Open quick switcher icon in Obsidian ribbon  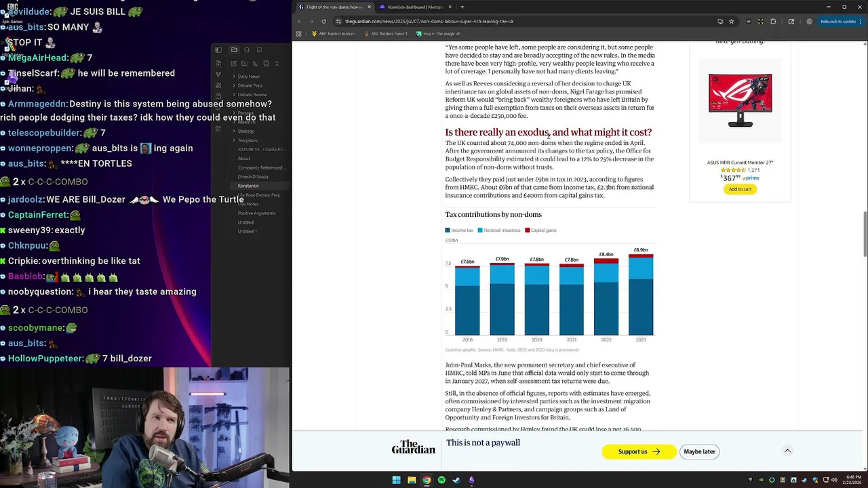[218, 64]
